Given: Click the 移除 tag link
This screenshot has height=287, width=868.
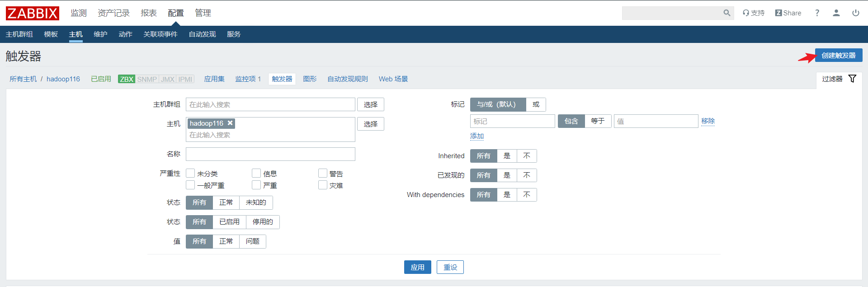Looking at the screenshot, I should coord(708,121).
